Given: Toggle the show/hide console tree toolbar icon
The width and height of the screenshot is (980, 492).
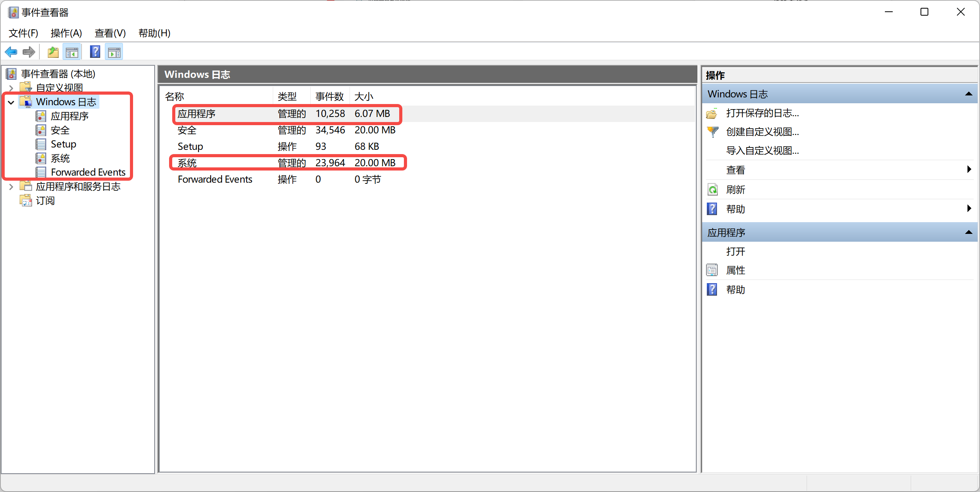Looking at the screenshot, I should click(x=72, y=52).
